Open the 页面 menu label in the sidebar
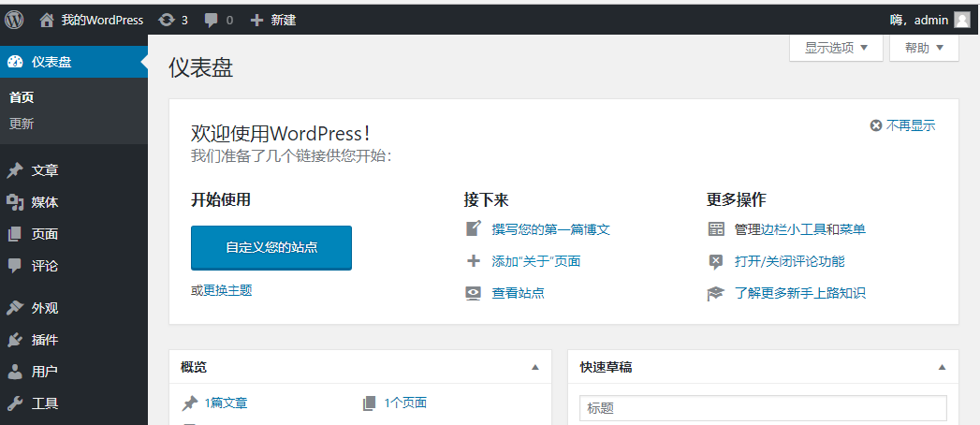This screenshot has height=425, width=980. (x=45, y=234)
